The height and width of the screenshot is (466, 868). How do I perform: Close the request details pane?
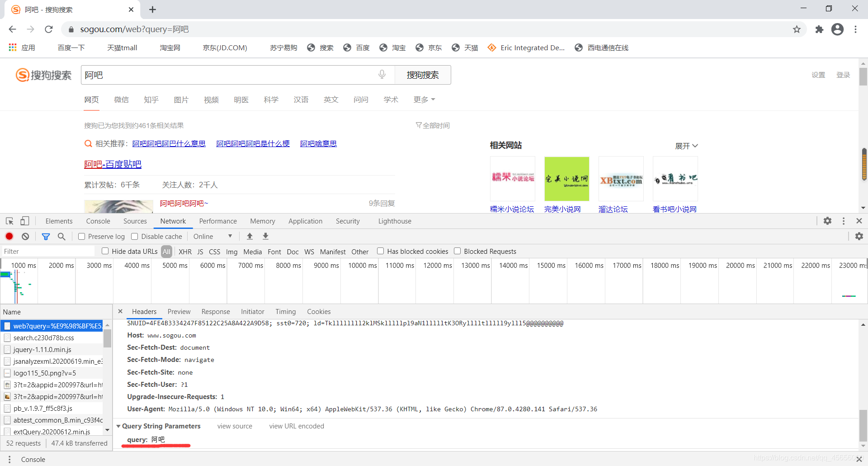click(120, 311)
